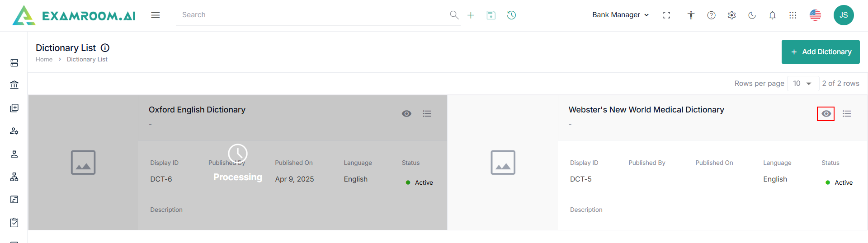Click the green save disk icon
Screen dimensions: 868x243
pyautogui.click(x=491, y=15)
